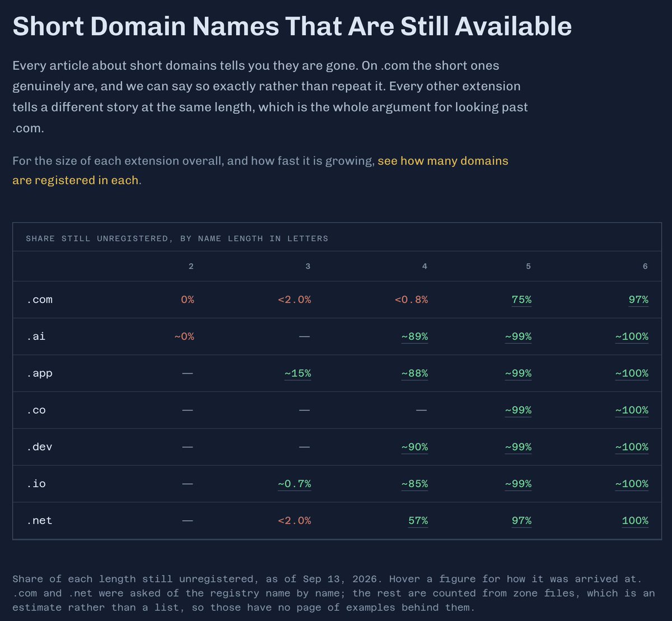Click the .ai 2-letter ~0% value
672x621 pixels.
(x=184, y=337)
